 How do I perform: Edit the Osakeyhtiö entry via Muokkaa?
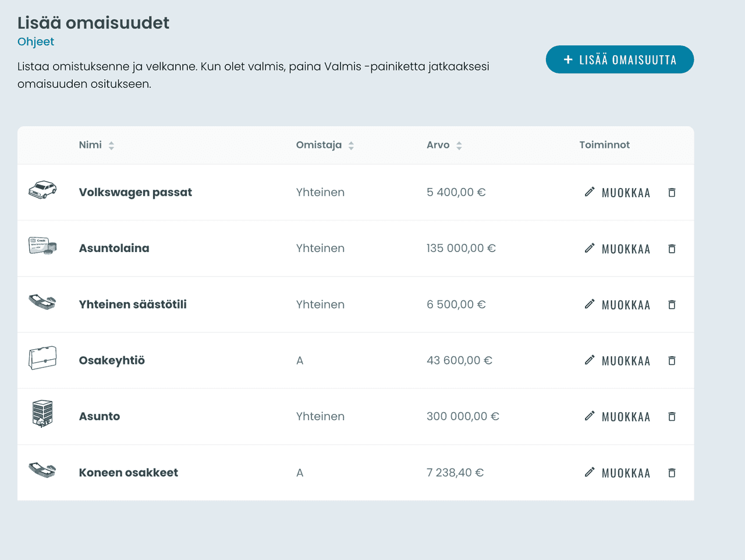click(x=618, y=361)
